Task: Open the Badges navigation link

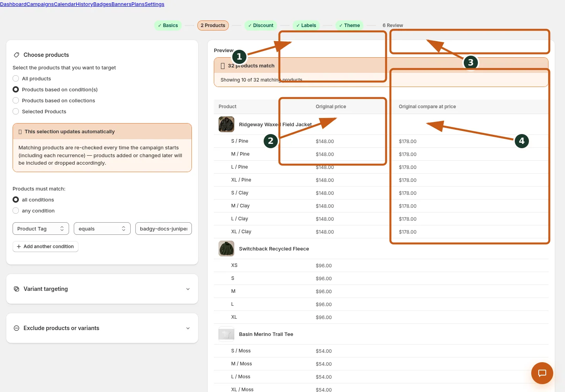Action: coord(102,4)
